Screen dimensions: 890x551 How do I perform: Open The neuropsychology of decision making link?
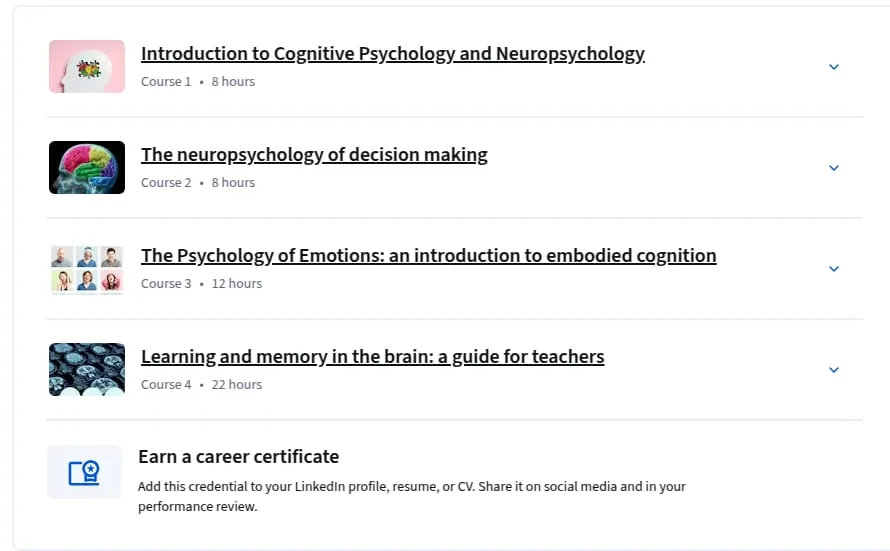314,154
